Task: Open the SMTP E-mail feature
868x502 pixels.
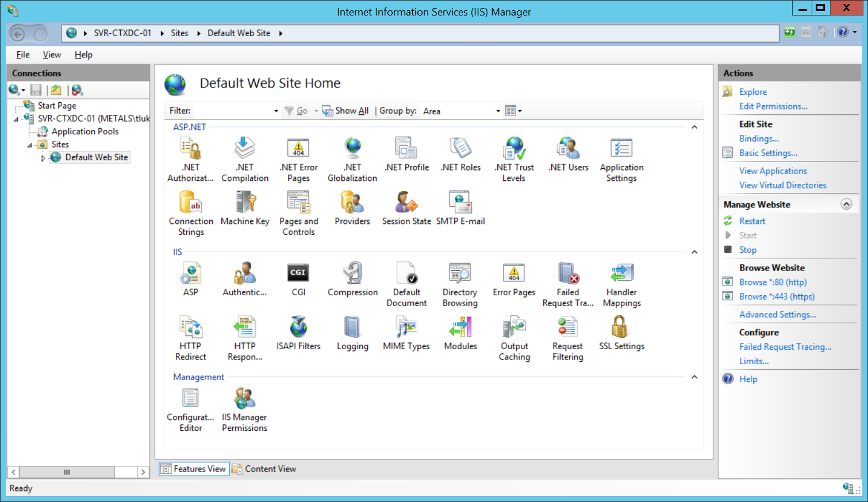Action: [460, 208]
